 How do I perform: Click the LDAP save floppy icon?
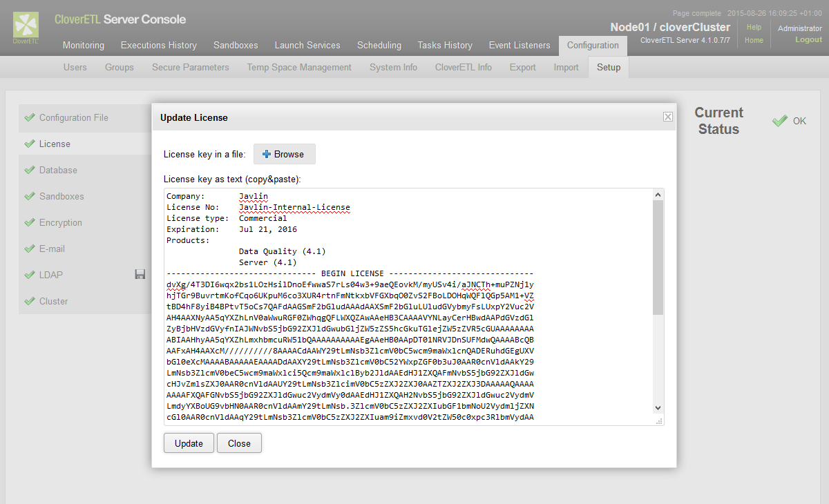point(140,275)
